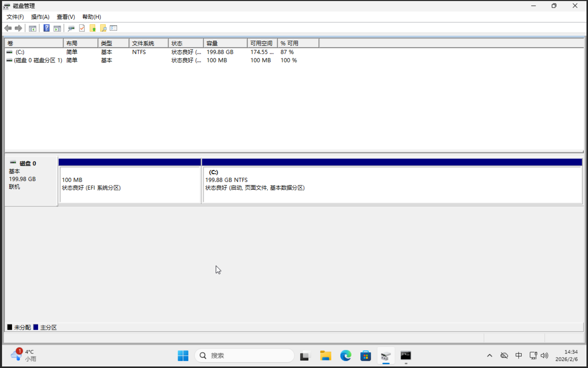Open the 查看(V) menu
Screen dimensions: 588x368
coord(66,17)
